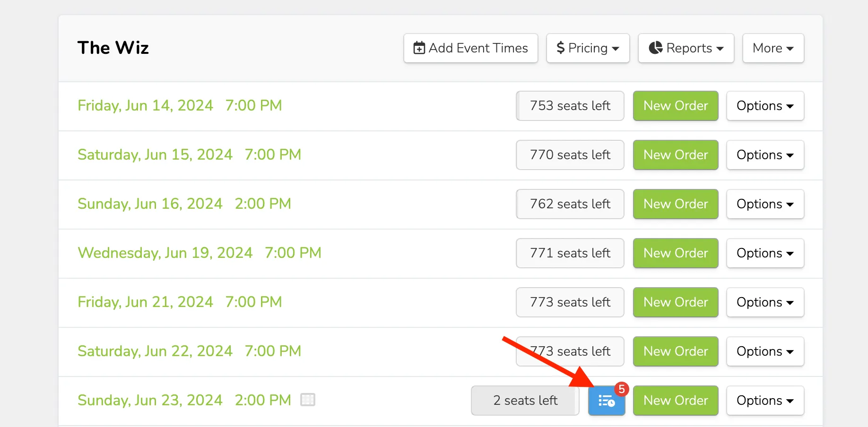Click the dollar sign icon on Pricing
868x427 pixels.
tap(561, 48)
